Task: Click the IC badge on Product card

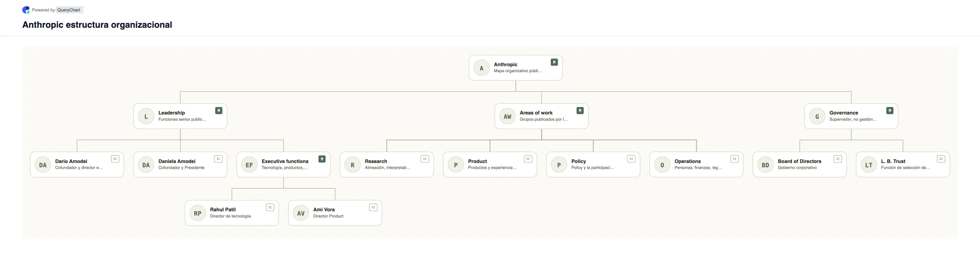Action: tap(528, 159)
